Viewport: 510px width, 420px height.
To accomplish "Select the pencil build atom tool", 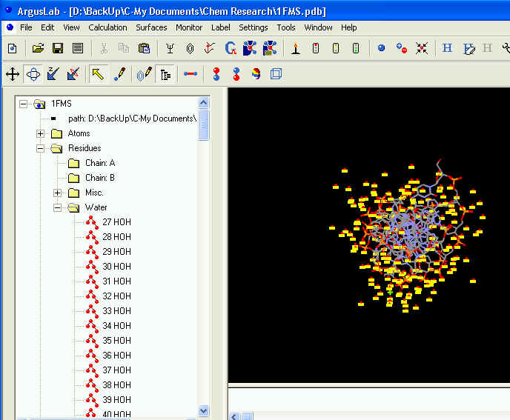I will (x=119, y=74).
